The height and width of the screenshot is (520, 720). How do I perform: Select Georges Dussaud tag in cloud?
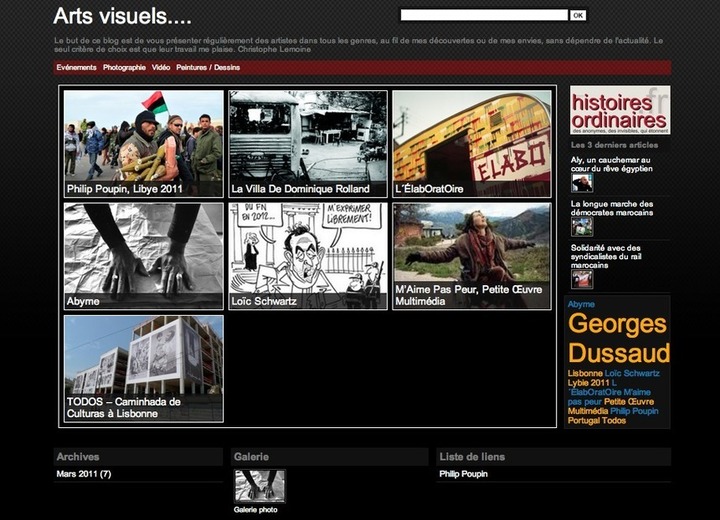point(618,338)
